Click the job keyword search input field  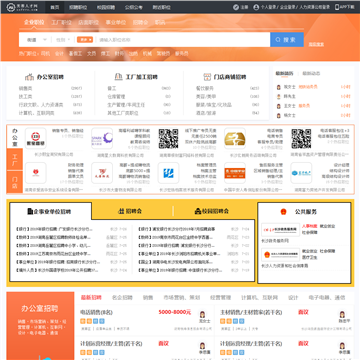coord(183,40)
